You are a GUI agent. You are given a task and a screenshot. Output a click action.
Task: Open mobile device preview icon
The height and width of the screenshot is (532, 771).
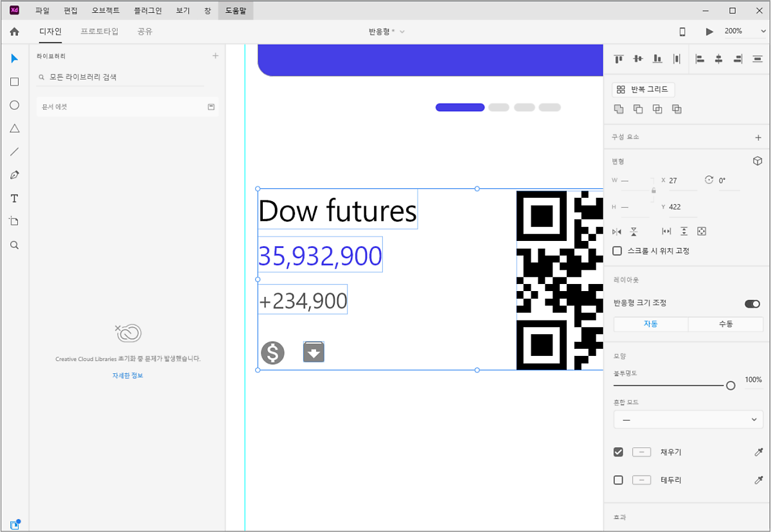(682, 31)
